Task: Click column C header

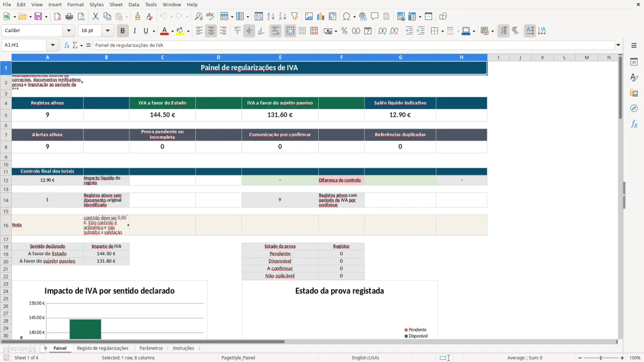Action: pyautogui.click(x=163, y=57)
